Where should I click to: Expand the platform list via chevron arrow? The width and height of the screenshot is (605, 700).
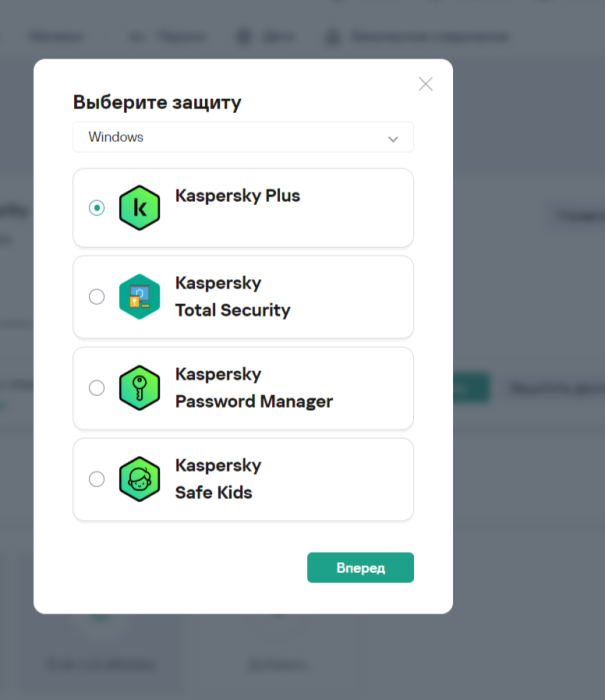[x=393, y=138]
